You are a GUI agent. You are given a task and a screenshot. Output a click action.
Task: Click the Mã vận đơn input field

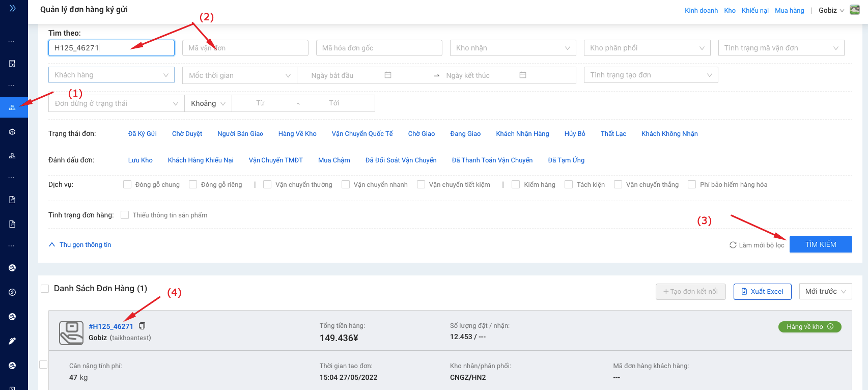(x=245, y=48)
